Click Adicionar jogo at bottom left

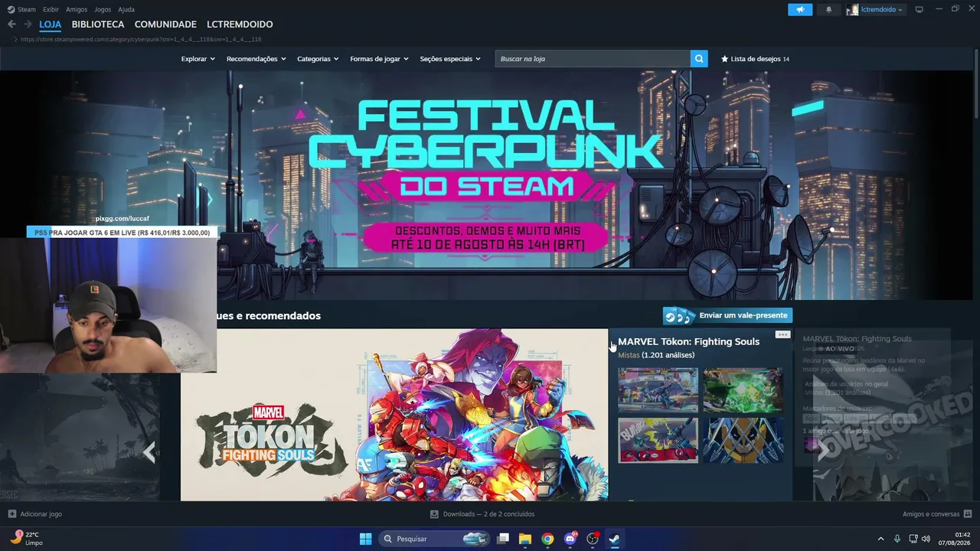tap(34, 514)
